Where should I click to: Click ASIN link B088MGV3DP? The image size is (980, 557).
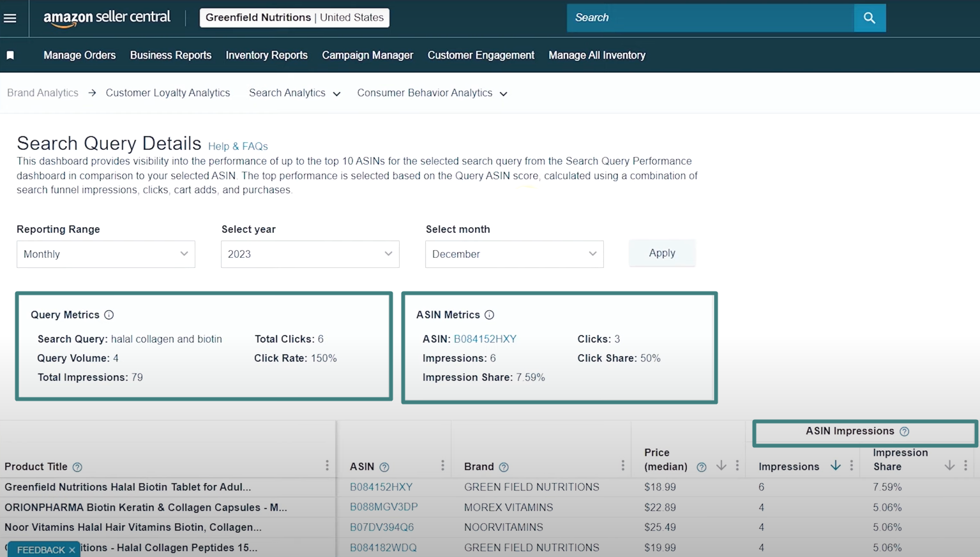(x=384, y=507)
